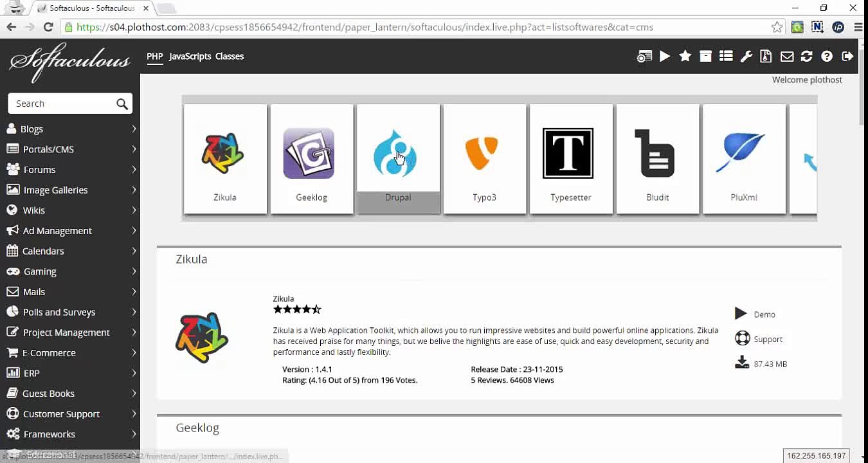Click the Geeklog section heading
This screenshot has width=868, height=463.
point(197,428)
